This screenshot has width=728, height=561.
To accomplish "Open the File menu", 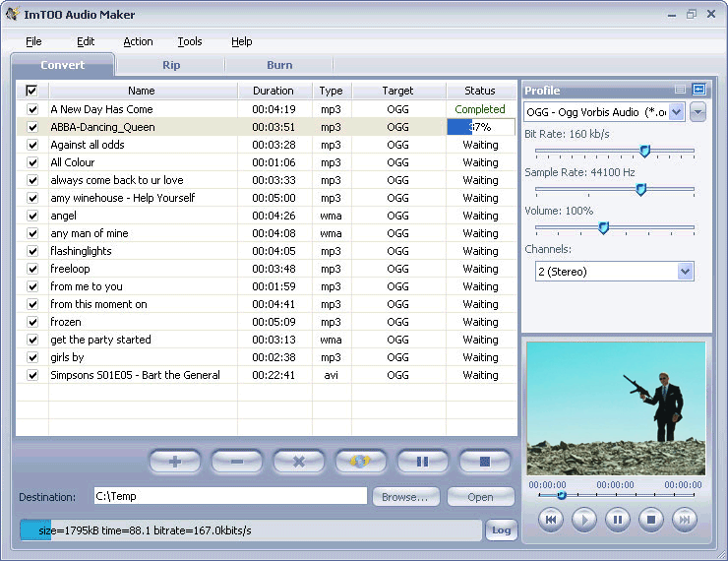I will click(33, 41).
